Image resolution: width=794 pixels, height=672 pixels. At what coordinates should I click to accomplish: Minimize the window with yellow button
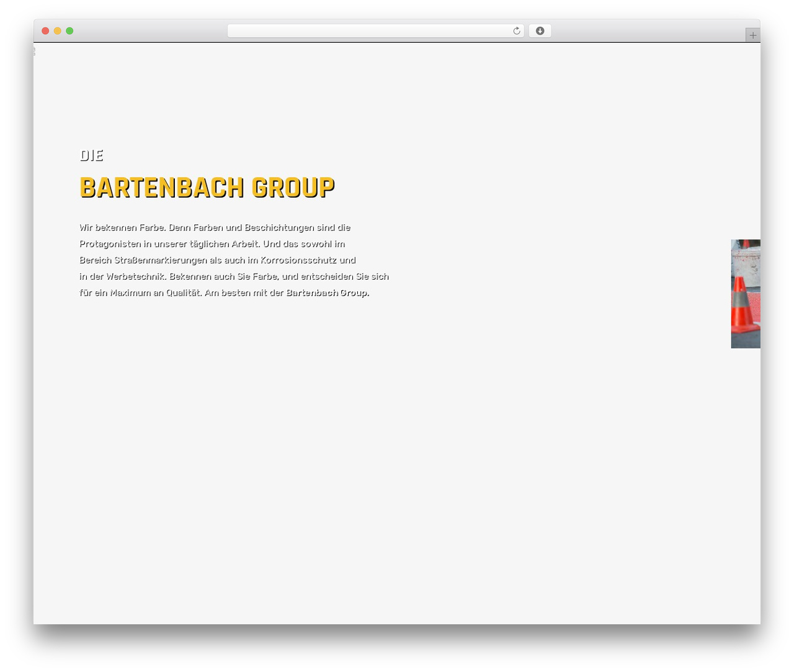[x=58, y=31]
